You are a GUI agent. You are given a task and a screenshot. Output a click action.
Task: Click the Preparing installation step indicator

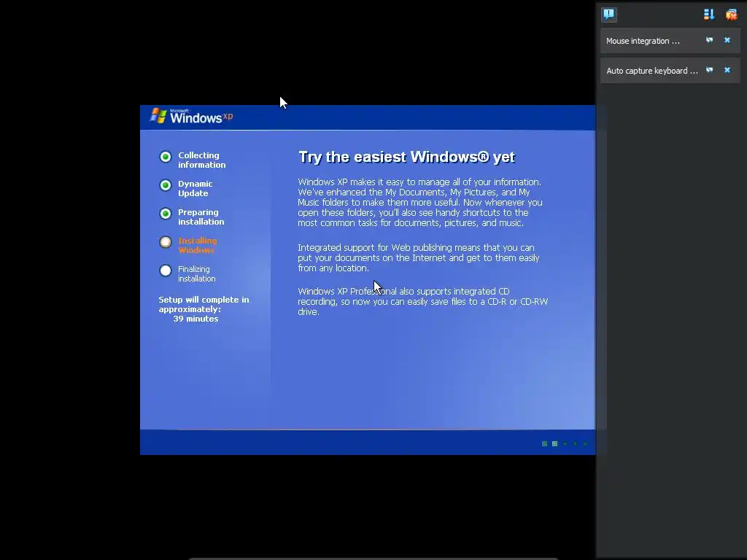[x=166, y=214]
